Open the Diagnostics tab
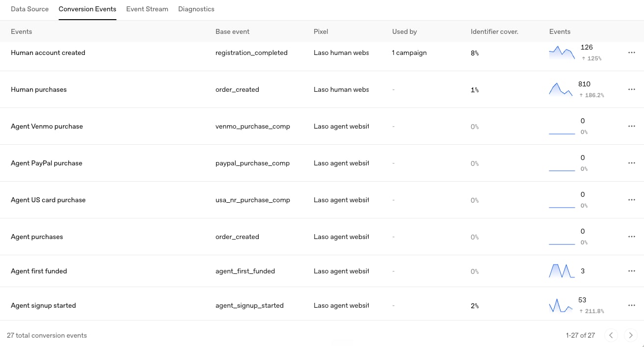This screenshot has height=347, width=644. coord(196,9)
